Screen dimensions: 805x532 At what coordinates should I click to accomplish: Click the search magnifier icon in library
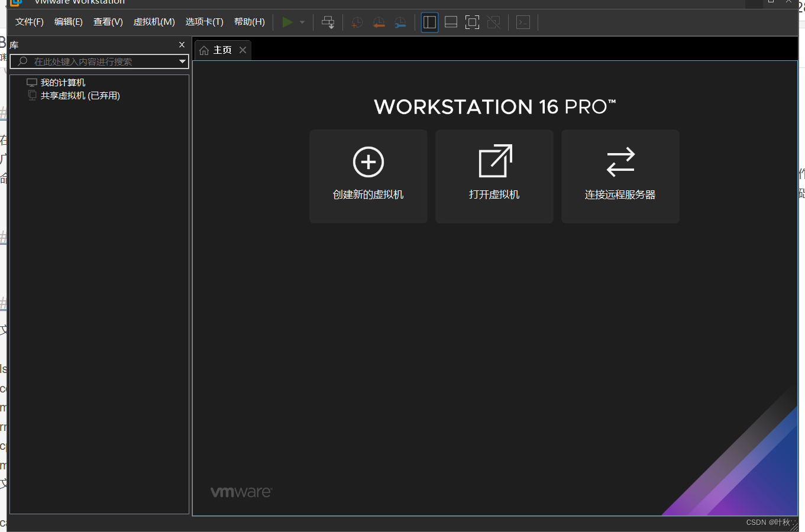(22, 61)
